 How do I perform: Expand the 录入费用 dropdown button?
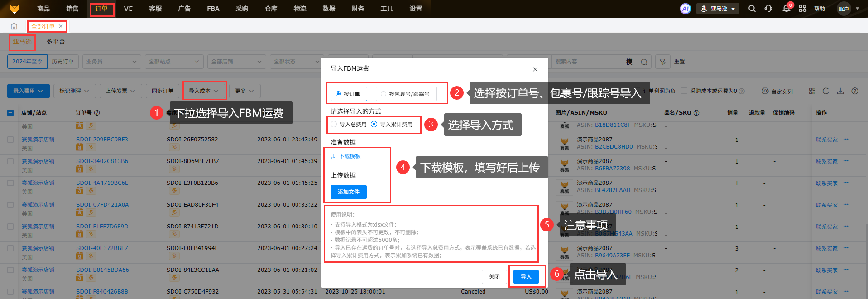(x=29, y=91)
